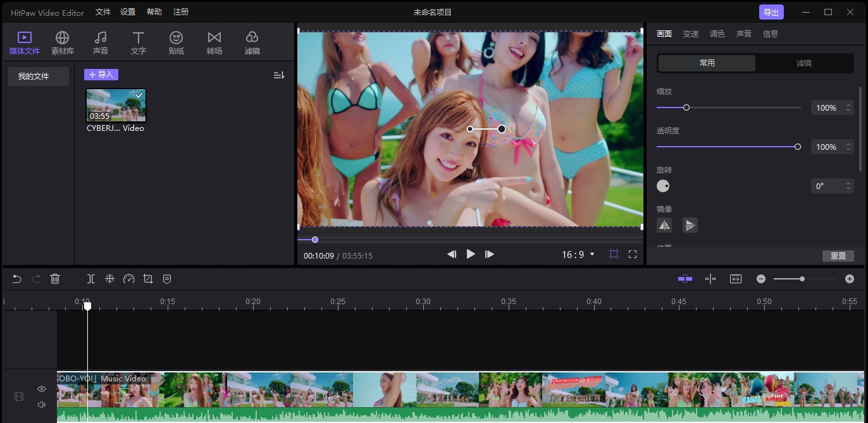Mute the audio track speaker icon
Image resolution: width=868 pixels, height=423 pixels.
(x=41, y=404)
